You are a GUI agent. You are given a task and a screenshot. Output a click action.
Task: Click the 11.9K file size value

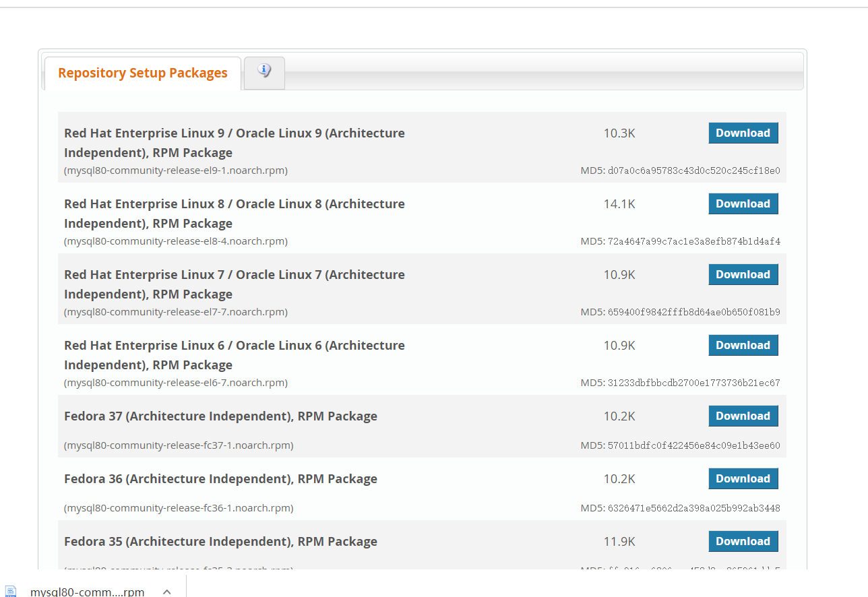tap(619, 542)
